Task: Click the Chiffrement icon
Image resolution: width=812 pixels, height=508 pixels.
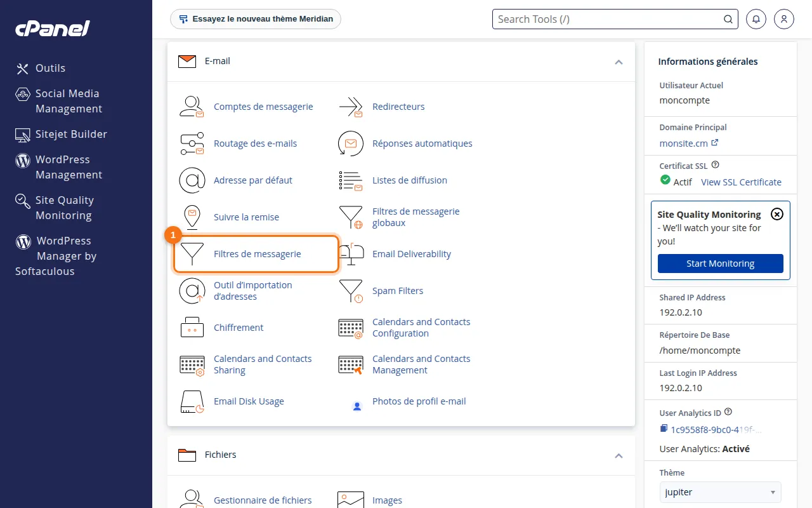Action: (192, 328)
